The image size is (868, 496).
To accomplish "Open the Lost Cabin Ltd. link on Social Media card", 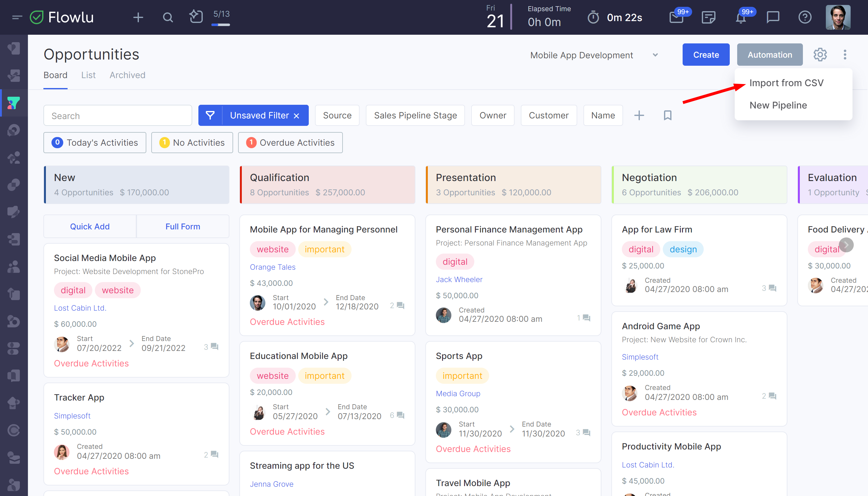I will click(x=80, y=308).
